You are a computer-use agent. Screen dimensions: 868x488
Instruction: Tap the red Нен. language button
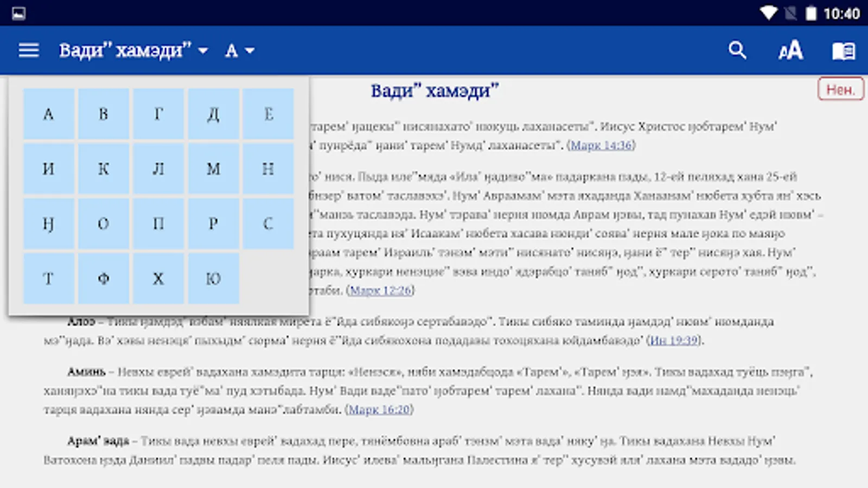coord(840,89)
